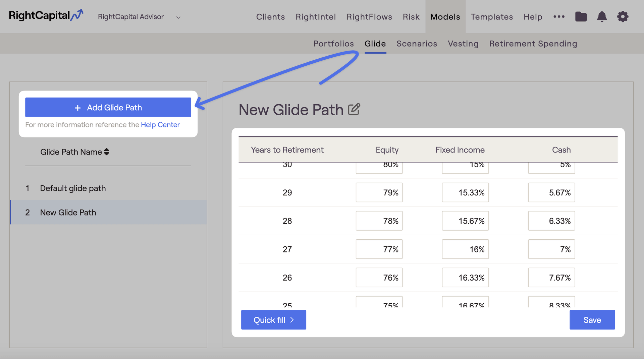Edit Equity 77% field

379,249
